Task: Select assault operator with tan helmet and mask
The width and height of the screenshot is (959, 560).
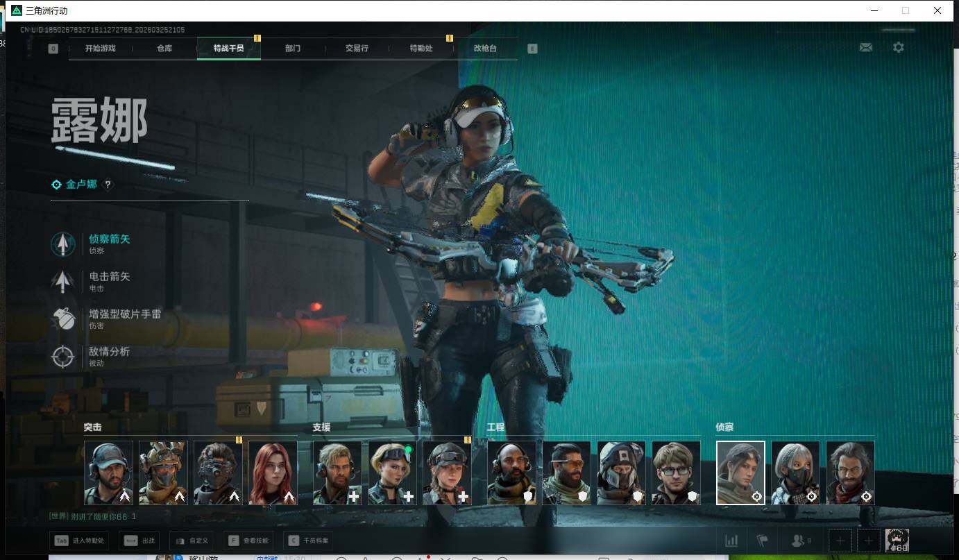Action: 164,473
